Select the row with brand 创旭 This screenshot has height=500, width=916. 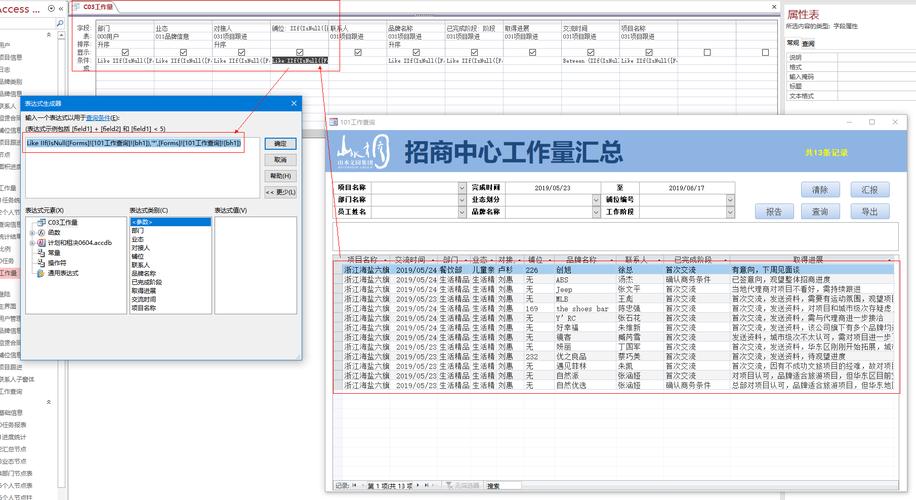(x=613, y=270)
